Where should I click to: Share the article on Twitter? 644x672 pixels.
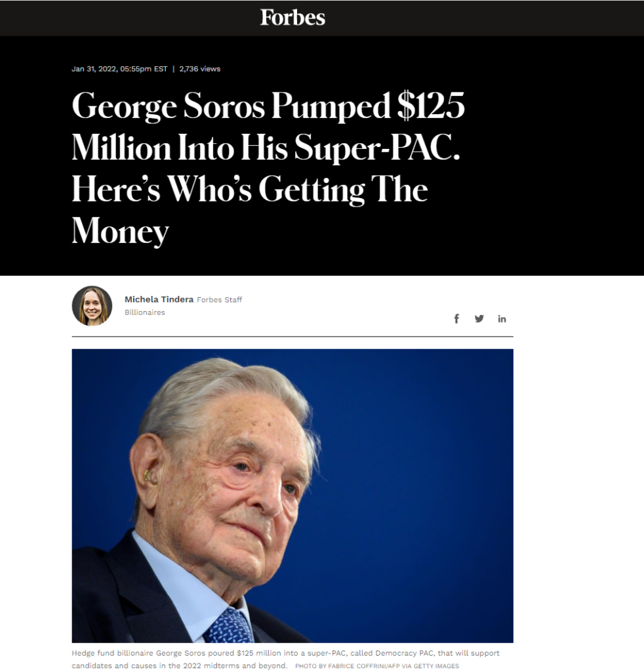tap(479, 319)
